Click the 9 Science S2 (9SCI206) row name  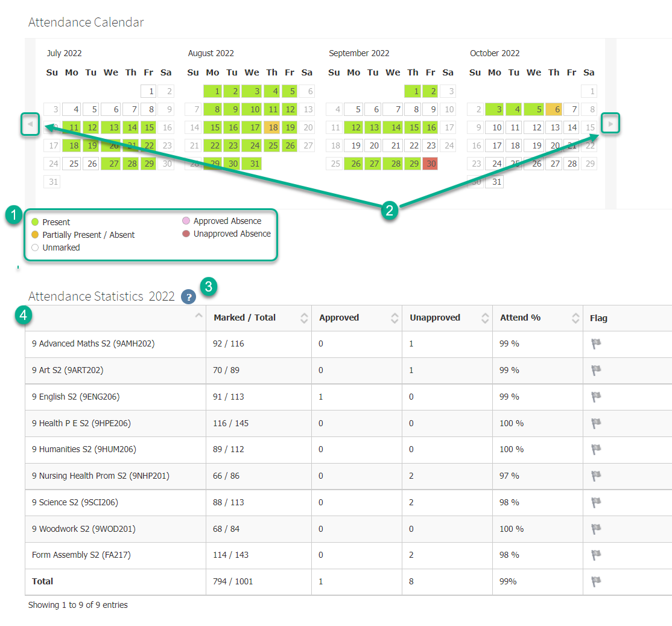(x=77, y=502)
